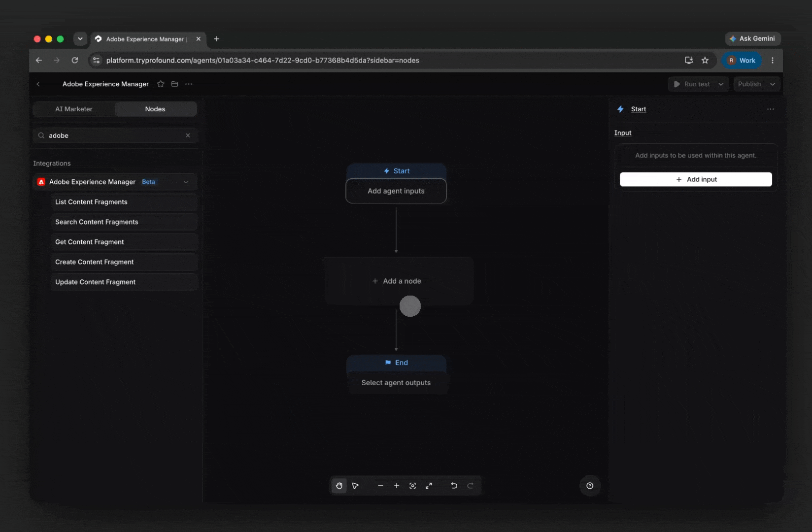Select the pointer selection tool

[355, 486]
